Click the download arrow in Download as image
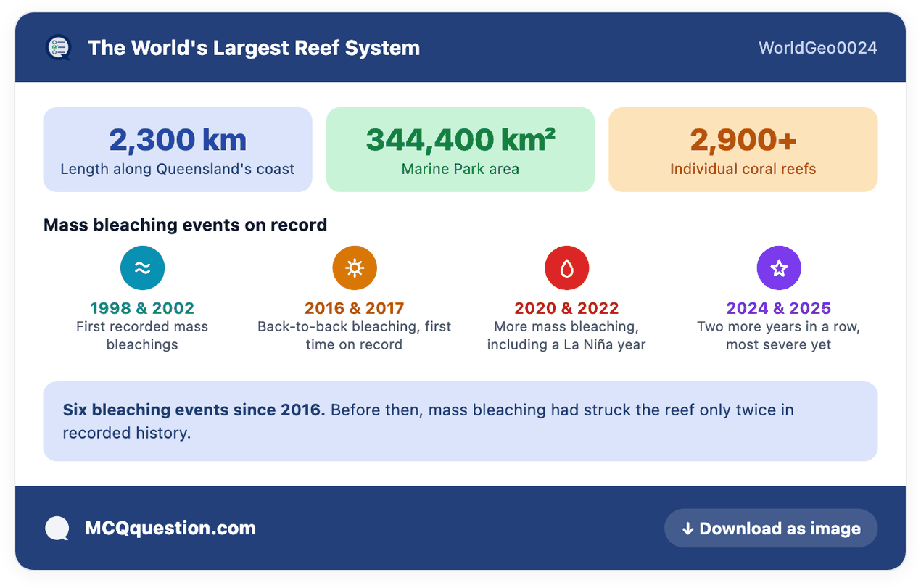This screenshot has width=921, height=588. 687,529
